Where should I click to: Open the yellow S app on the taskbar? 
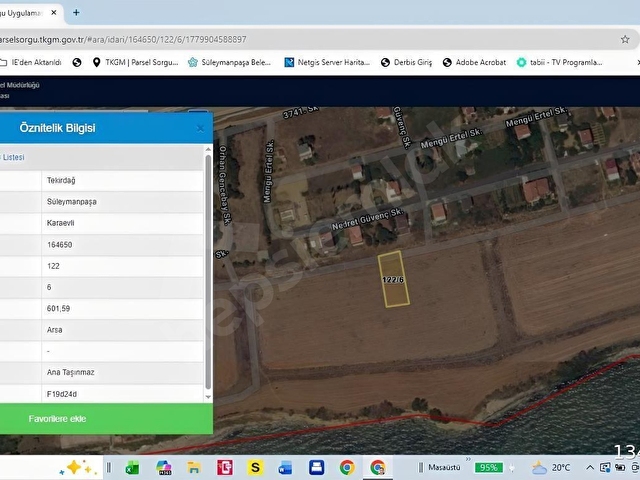[255, 468]
